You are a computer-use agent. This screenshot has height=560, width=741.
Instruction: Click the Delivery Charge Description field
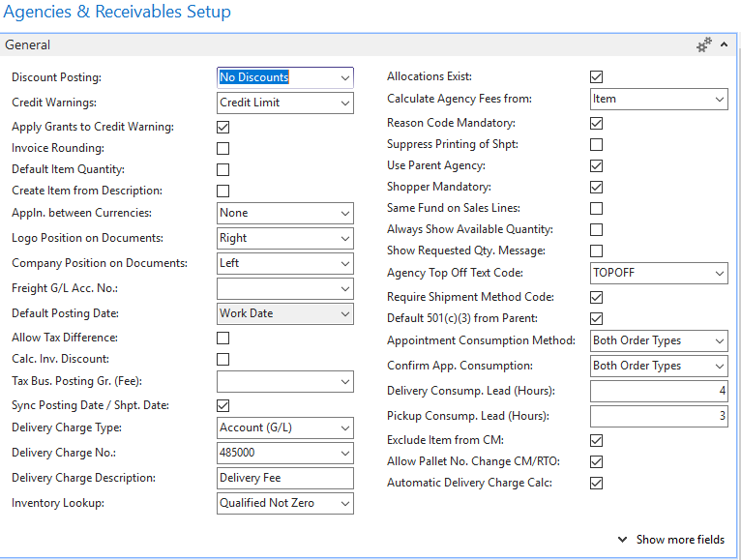[285, 478]
